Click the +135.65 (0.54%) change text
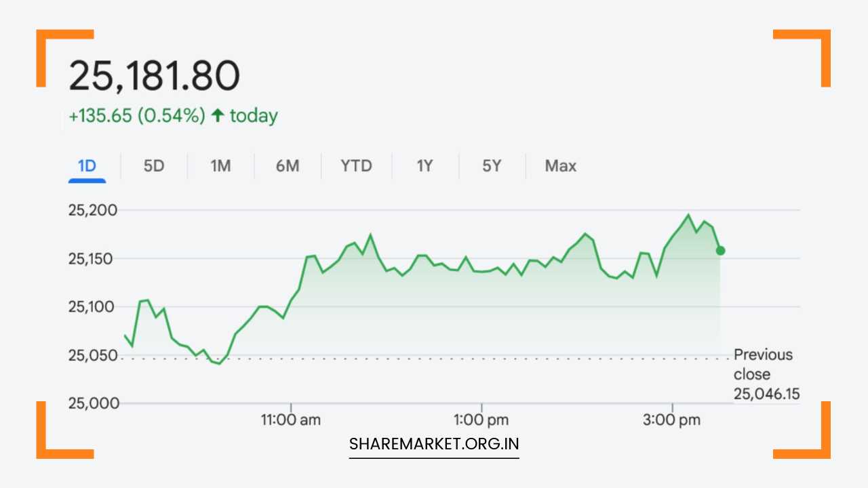This screenshot has width=868, height=488. pyautogui.click(x=137, y=116)
